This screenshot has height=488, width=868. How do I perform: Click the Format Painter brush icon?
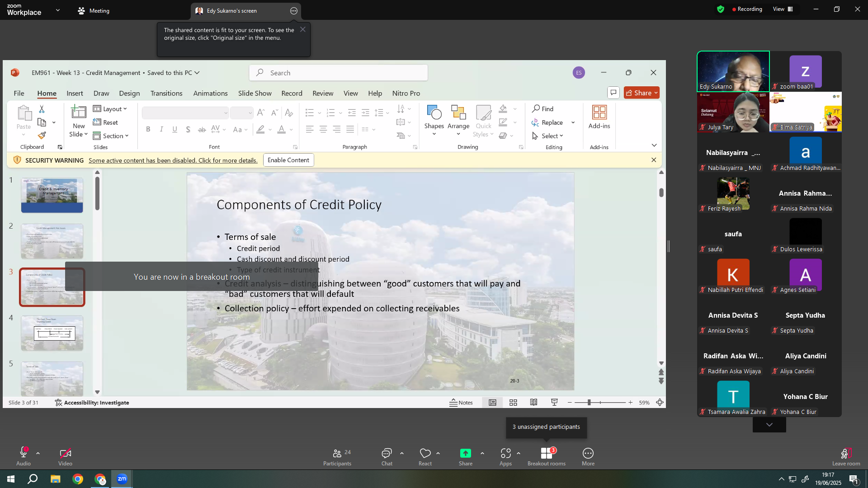click(x=42, y=136)
